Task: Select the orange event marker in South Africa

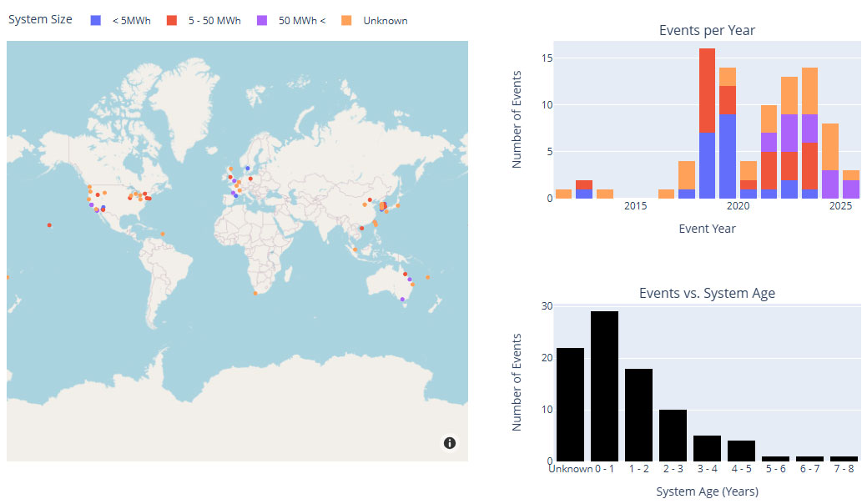Action: [x=255, y=293]
